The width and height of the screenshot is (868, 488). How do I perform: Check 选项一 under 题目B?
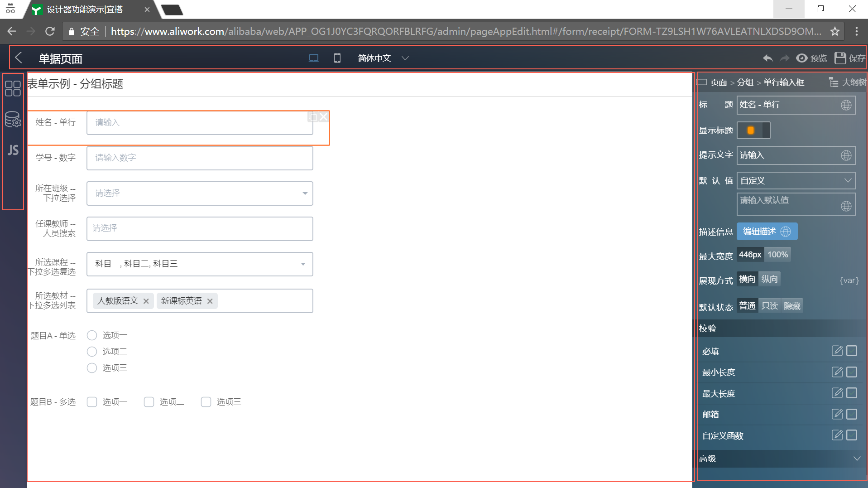(92, 402)
